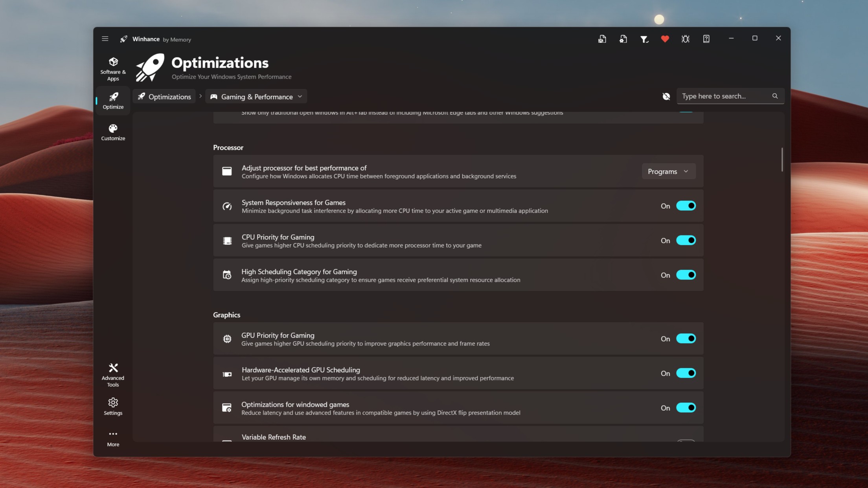Click Optimizations in the breadcrumb
This screenshot has height=488, width=868.
pyautogui.click(x=164, y=96)
